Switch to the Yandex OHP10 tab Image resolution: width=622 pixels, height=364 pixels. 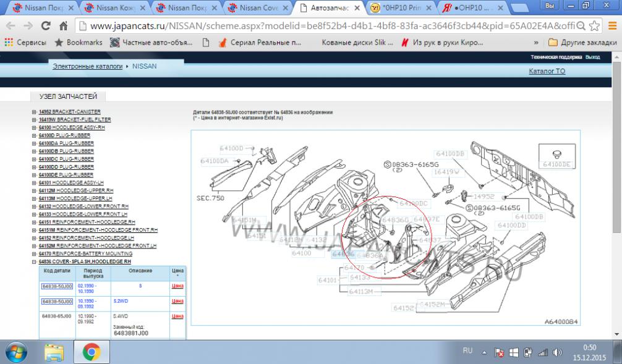coord(472,8)
